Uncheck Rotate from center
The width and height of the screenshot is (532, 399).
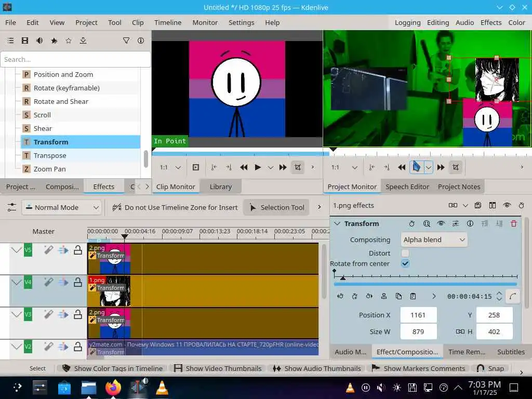point(405,263)
